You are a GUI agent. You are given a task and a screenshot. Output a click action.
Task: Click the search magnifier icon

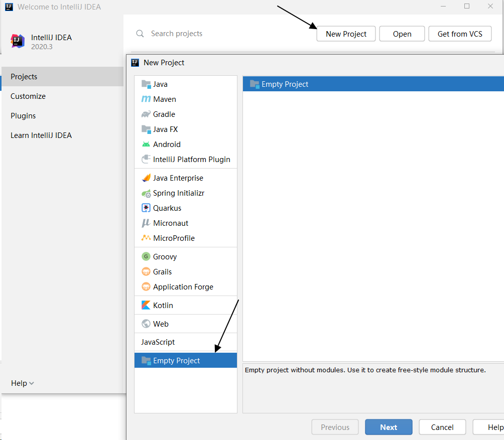[x=140, y=34]
